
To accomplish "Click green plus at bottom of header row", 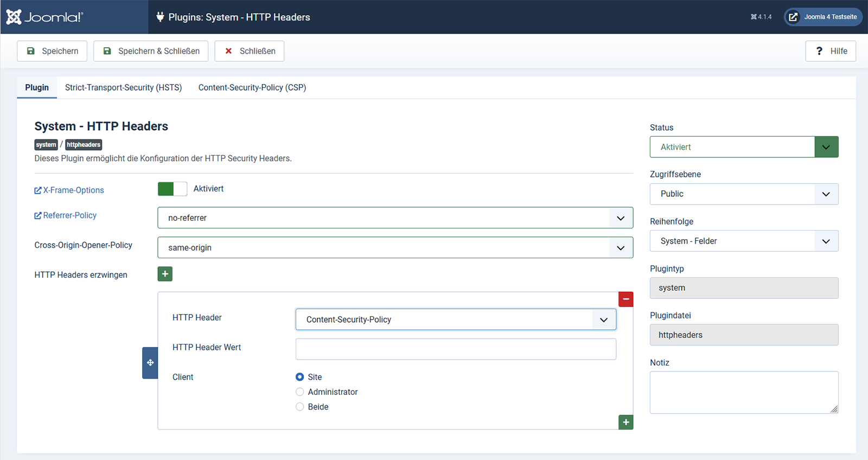I will 626,422.
